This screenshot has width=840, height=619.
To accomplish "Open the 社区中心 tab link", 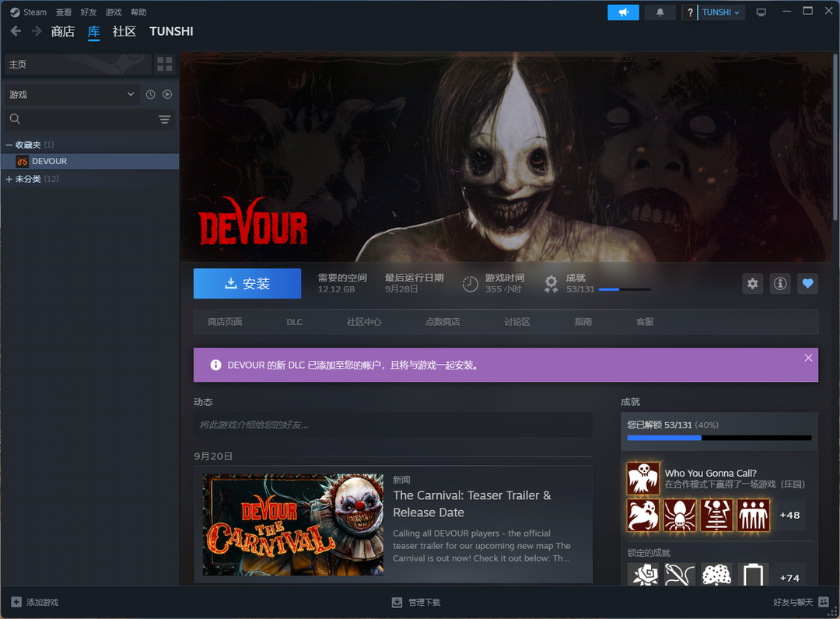I will pos(363,322).
